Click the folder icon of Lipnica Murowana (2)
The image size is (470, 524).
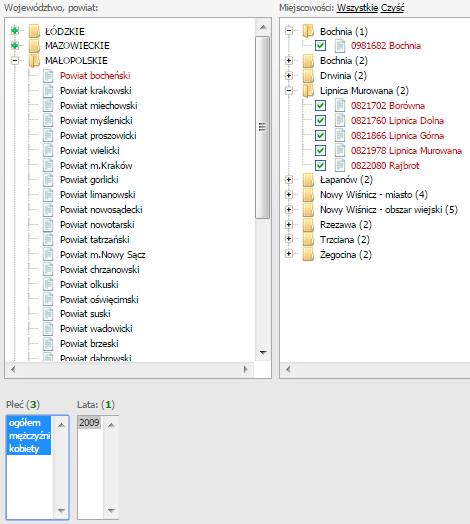click(x=308, y=91)
